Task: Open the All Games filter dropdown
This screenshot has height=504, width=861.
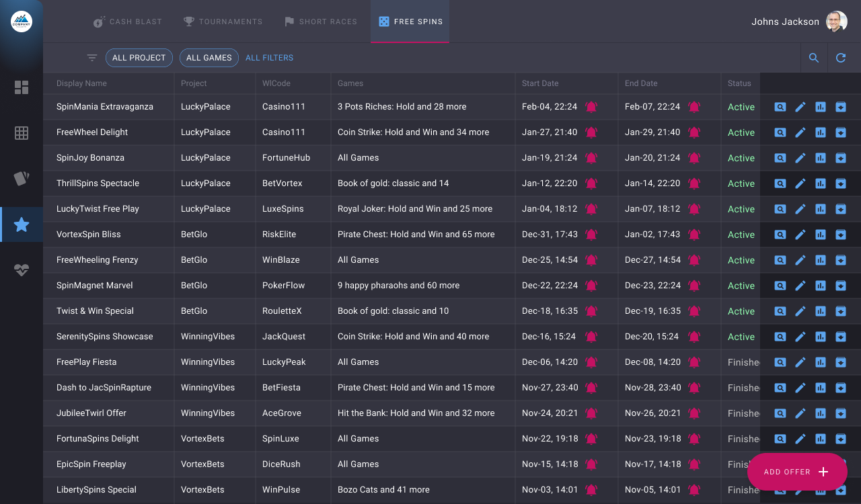Action: (209, 58)
